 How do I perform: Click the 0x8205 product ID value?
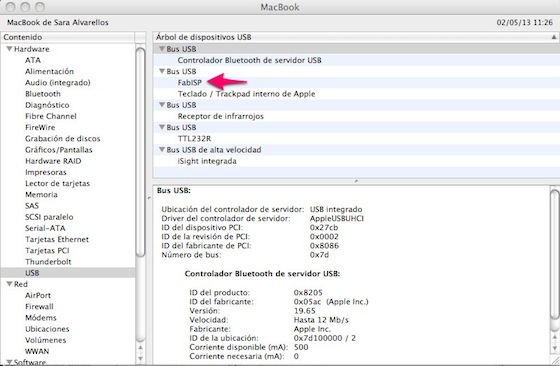coord(308,292)
